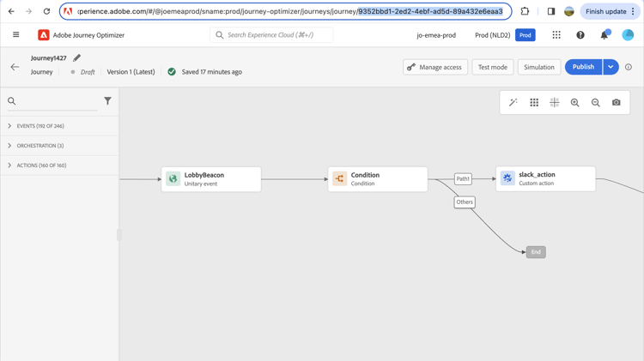Select the LobbyBeacon unitary event node
Image resolution: width=644 pixels, height=361 pixels.
(x=211, y=179)
